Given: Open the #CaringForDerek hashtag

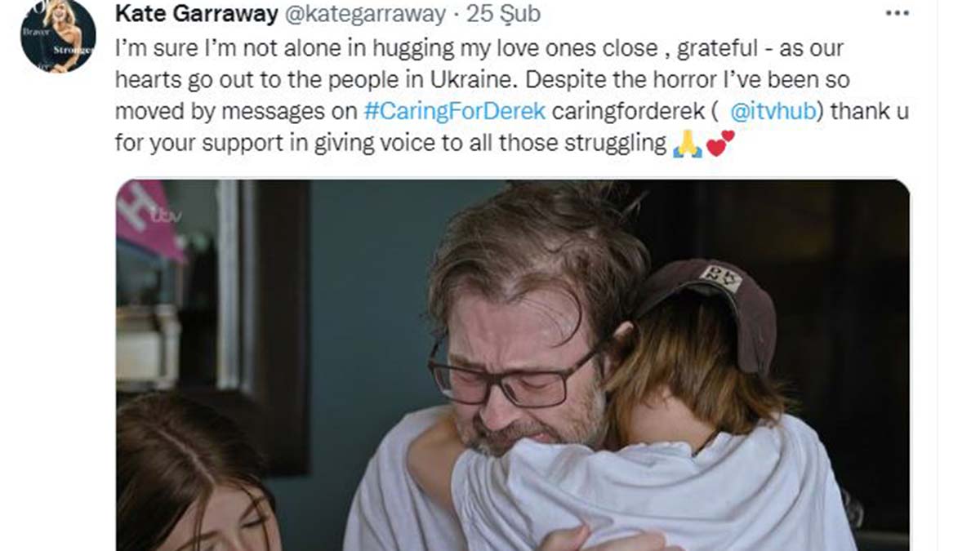Looking at the screenshot, I should coord(454,111).
